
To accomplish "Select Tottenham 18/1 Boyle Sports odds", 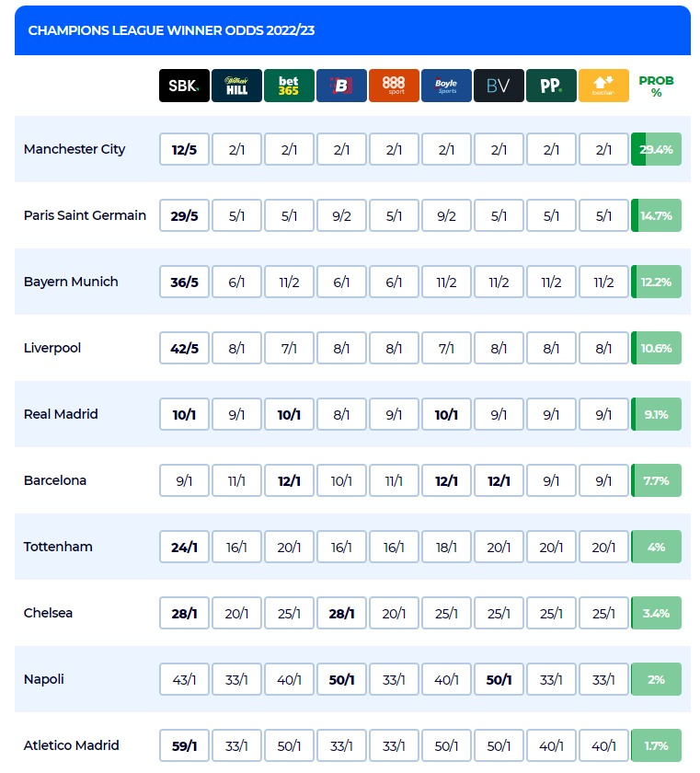I will (446, 547).
